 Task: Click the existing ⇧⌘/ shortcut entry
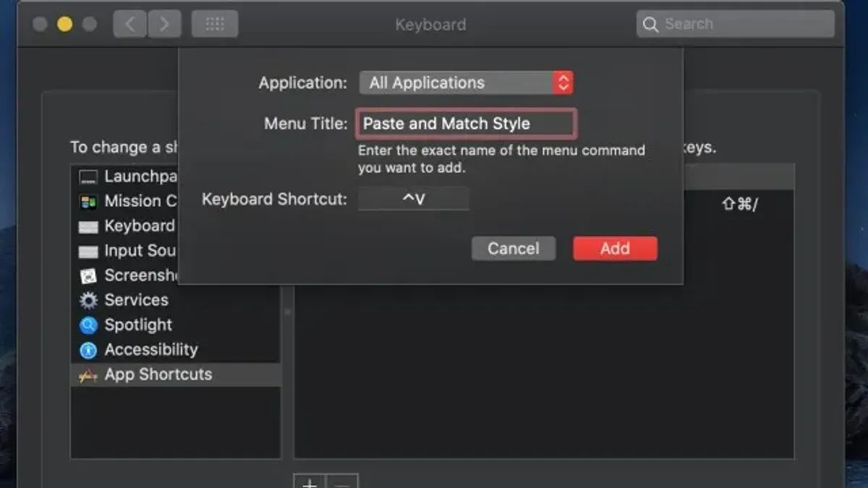point(739,204)
